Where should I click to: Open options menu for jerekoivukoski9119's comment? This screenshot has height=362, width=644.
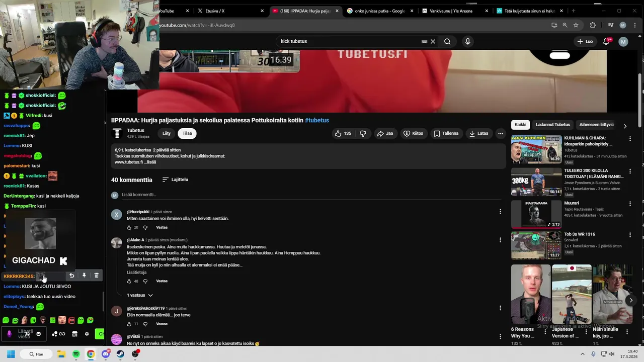500,308
